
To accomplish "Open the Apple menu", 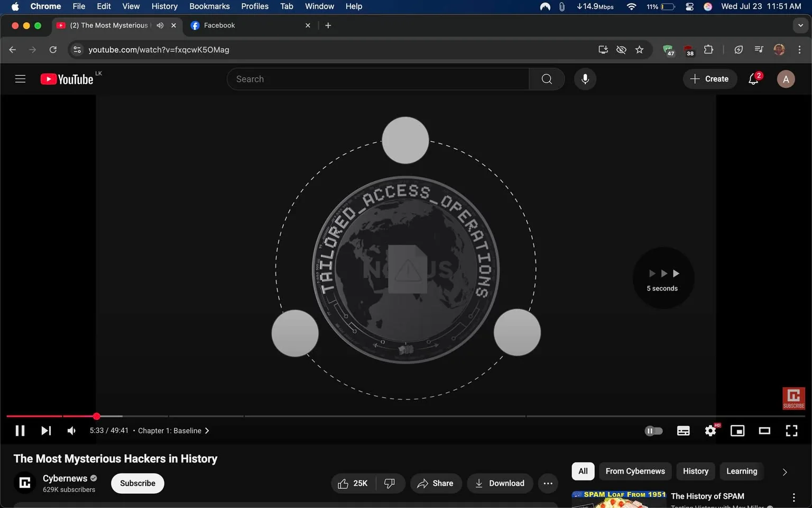I will pyautogui.click(x=15, y=6).
